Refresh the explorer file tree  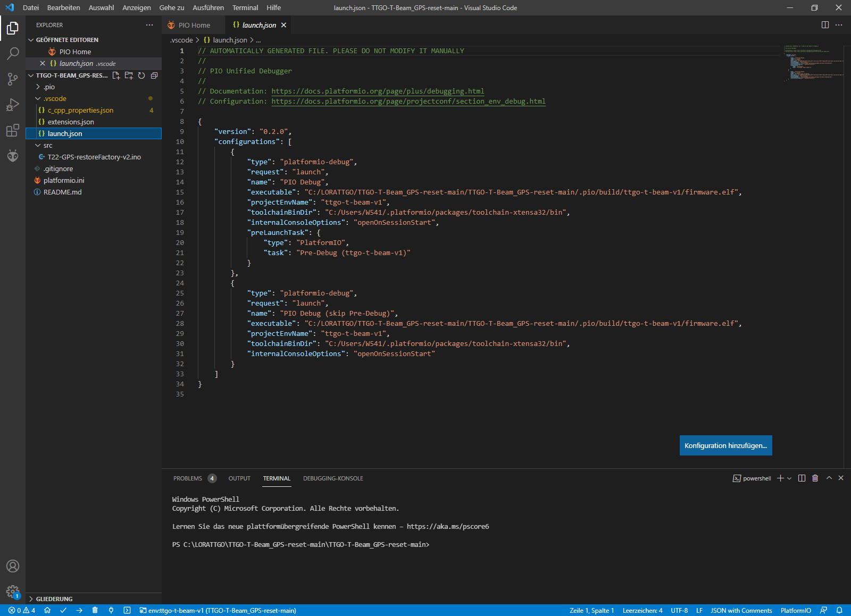[141, 75]
